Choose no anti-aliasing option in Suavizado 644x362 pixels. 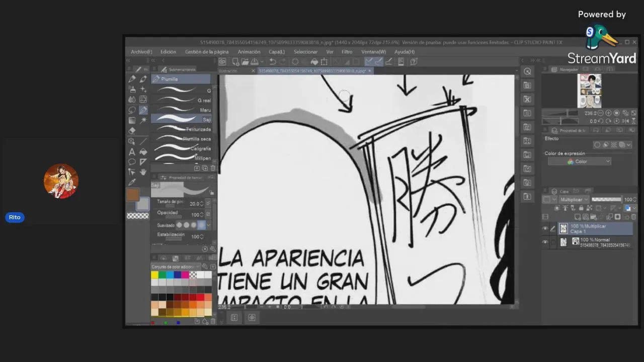179,225
